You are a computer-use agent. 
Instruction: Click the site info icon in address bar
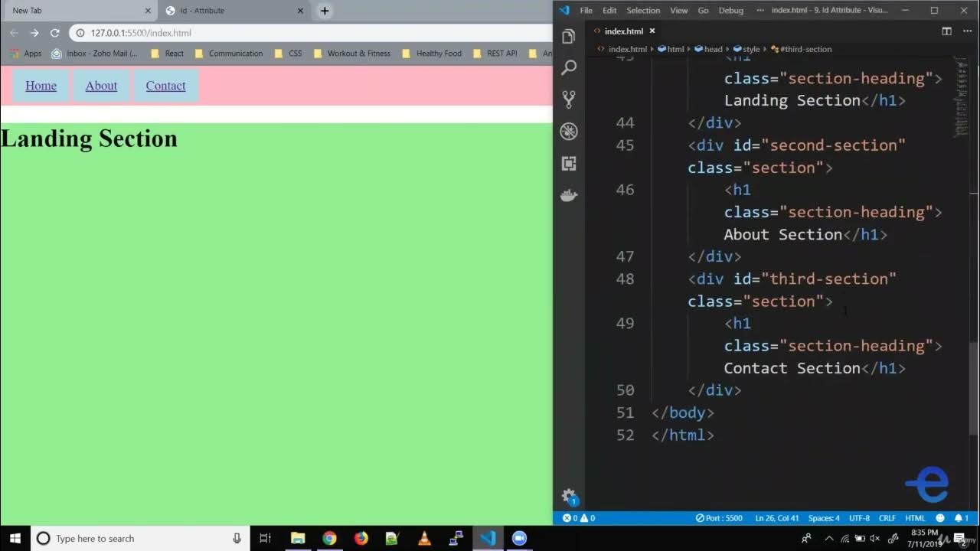81,33
